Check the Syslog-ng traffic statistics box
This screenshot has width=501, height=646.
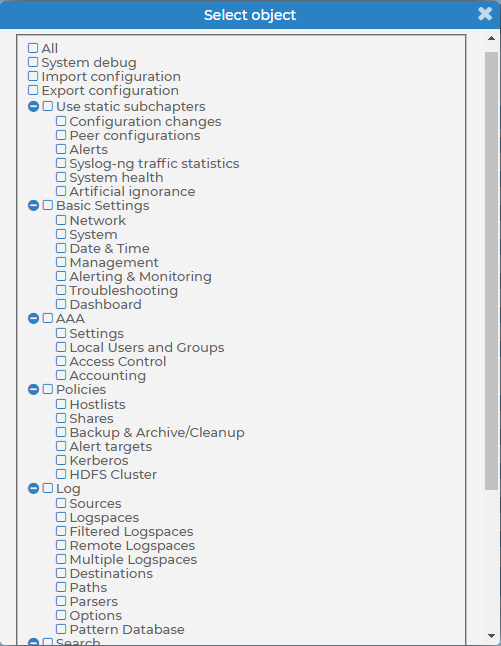click(61, 163)
